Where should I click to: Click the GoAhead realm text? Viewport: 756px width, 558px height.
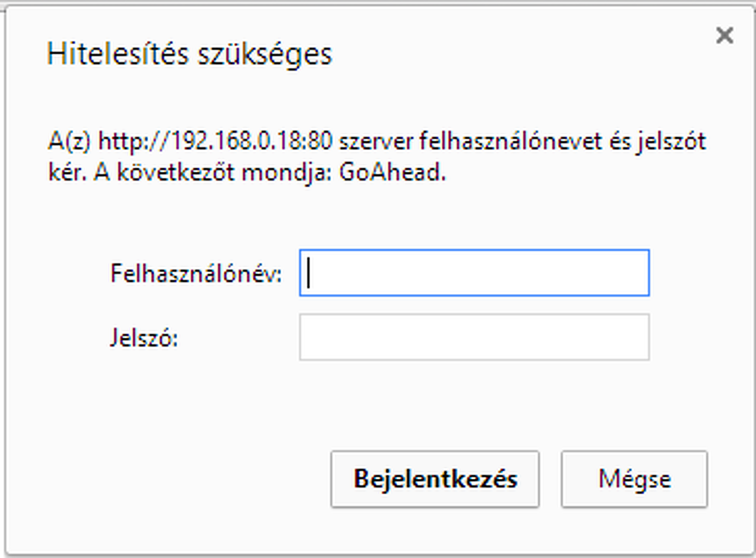393,174
